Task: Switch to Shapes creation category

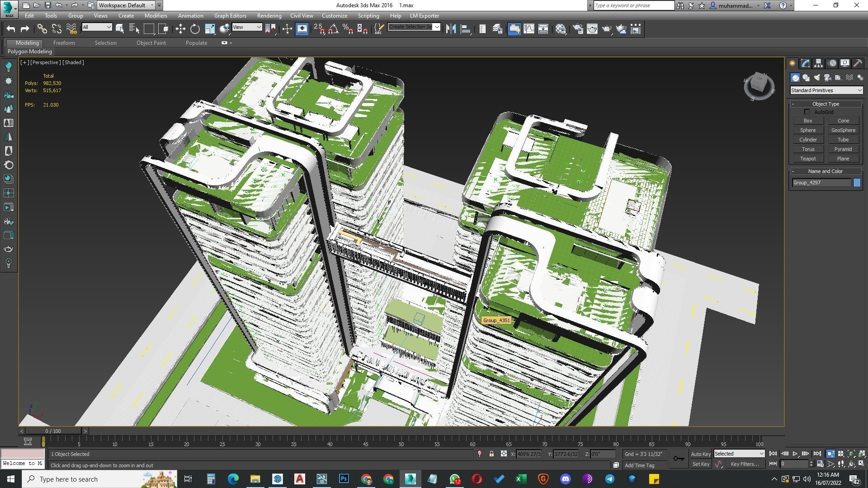Action: [806, 78]
